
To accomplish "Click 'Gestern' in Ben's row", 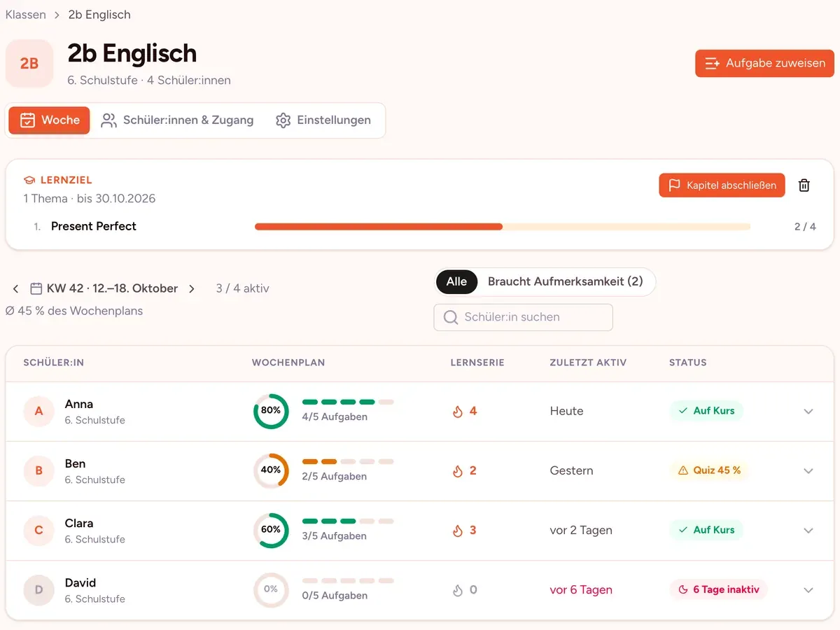I will pyautogui.click(x=572, y=471).
